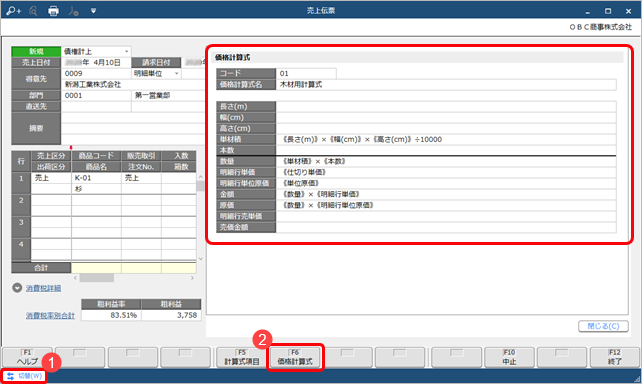Click the F6 価格計算式 function button
642x384 pixels.
pos(295,357)
